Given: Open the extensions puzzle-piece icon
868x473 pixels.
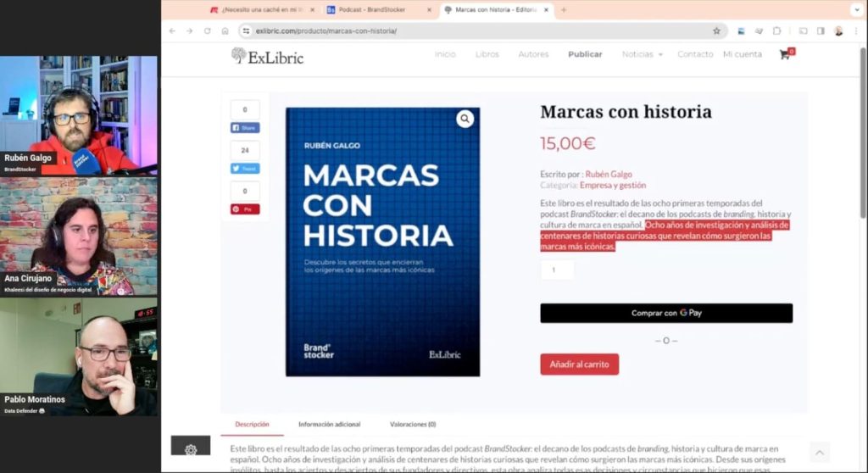Looking at the screenshot, I should click(776, 31).
